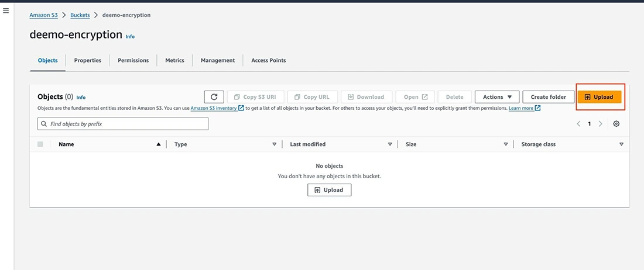Viewport: 644px width, 270px height.
Task: Click the Name column header
Action: point(66,144)
